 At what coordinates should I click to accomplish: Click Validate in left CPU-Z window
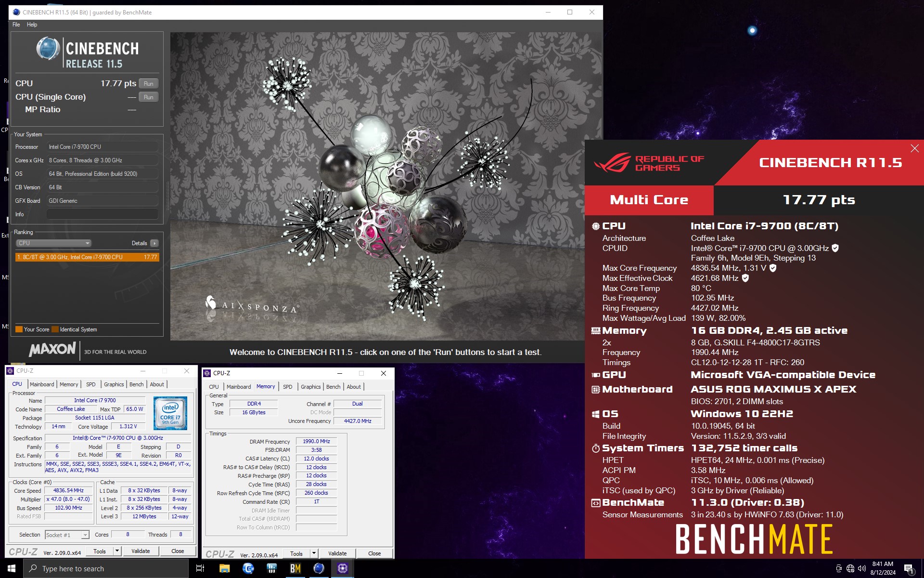(141, 552)
